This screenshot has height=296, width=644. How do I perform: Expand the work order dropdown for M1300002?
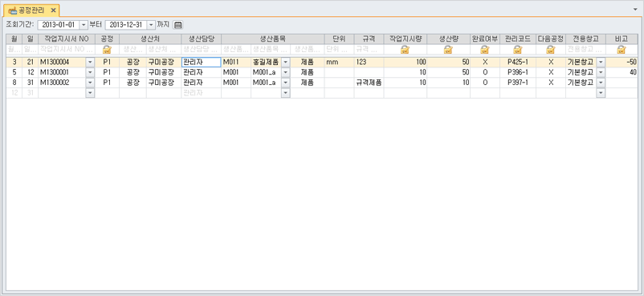tap(91, 83)
